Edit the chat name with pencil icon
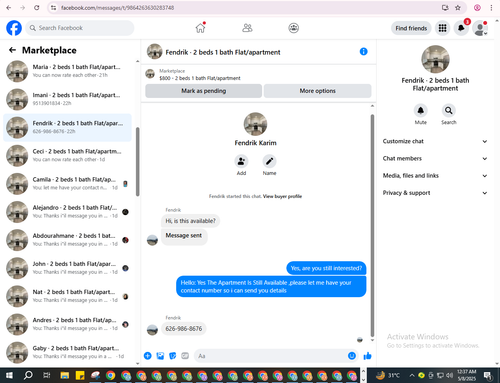 click(269, 161)
